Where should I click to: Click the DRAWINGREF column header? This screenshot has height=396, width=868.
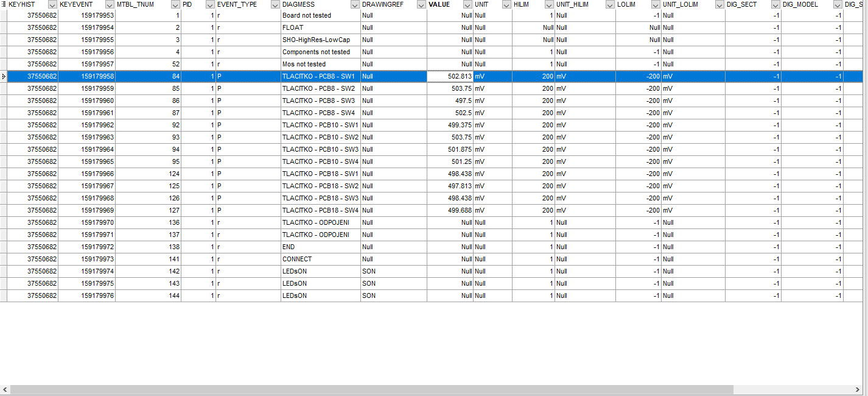click(x=383, y=4)
